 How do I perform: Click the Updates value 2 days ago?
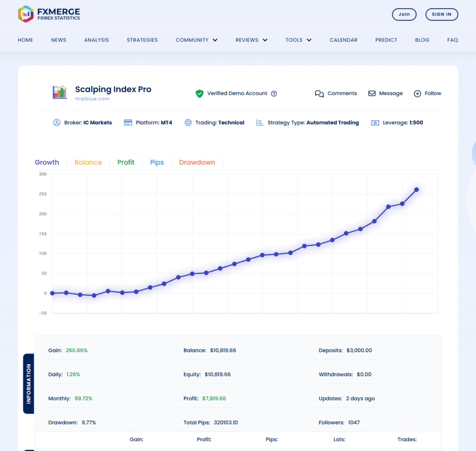[x=360, y=399]
